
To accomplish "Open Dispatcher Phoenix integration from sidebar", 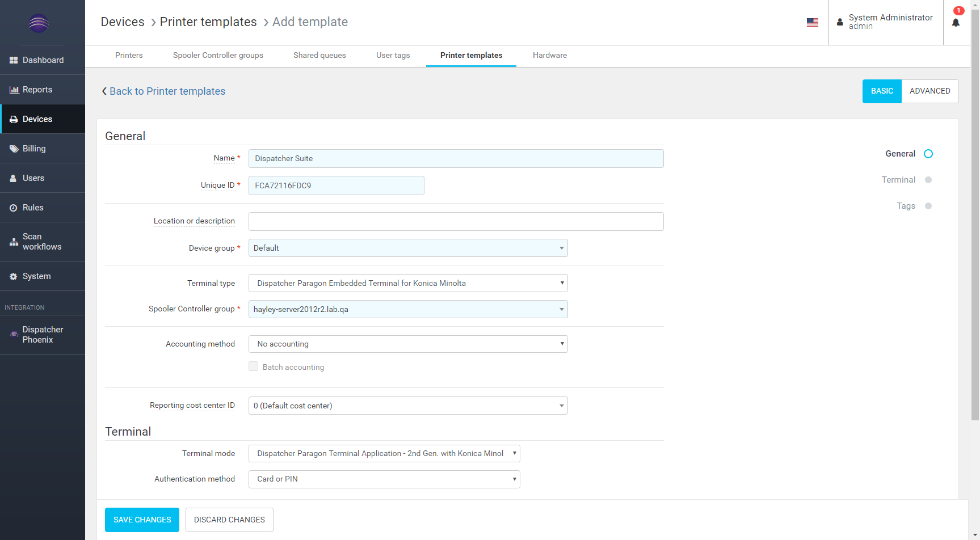I will (43, 335).
